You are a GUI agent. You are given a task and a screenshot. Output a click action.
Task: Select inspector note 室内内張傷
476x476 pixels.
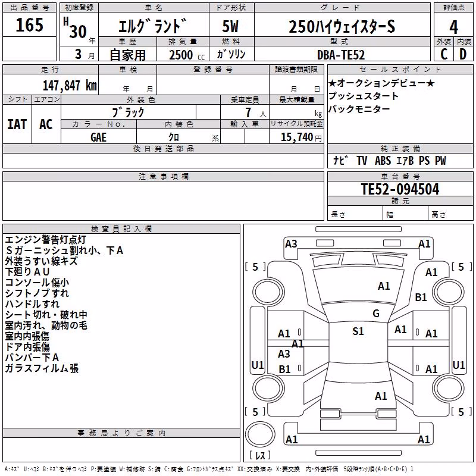[x=27, y=336]
